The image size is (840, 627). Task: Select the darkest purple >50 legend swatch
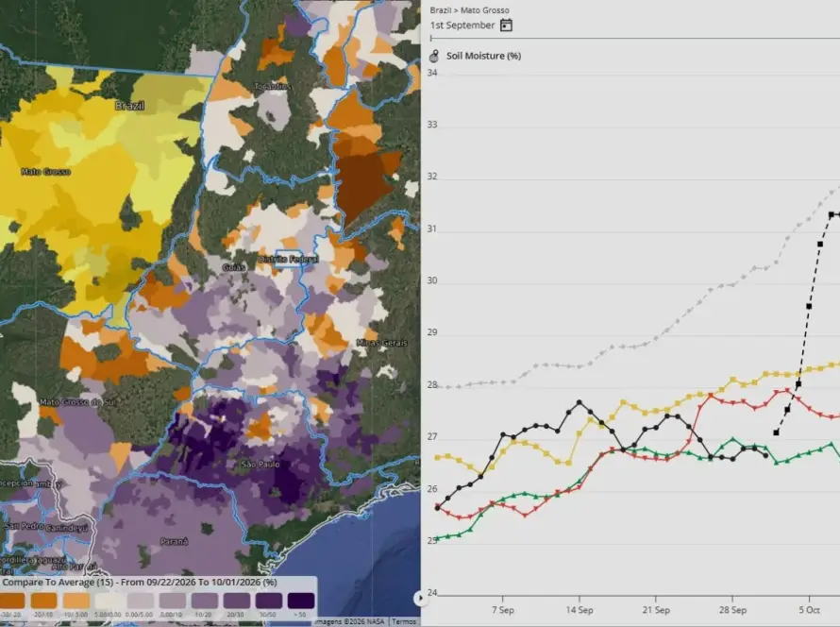[301, 601]
